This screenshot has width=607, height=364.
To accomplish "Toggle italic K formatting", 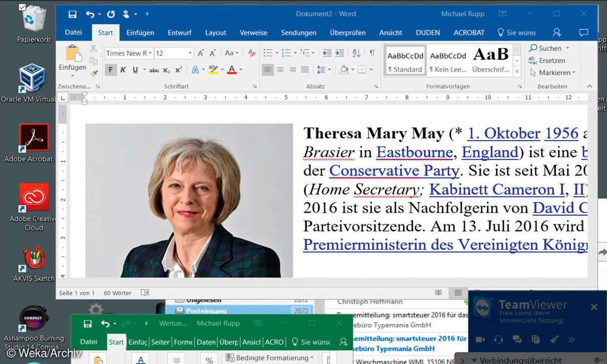I will pyautogui.click(x=122, y=70).
